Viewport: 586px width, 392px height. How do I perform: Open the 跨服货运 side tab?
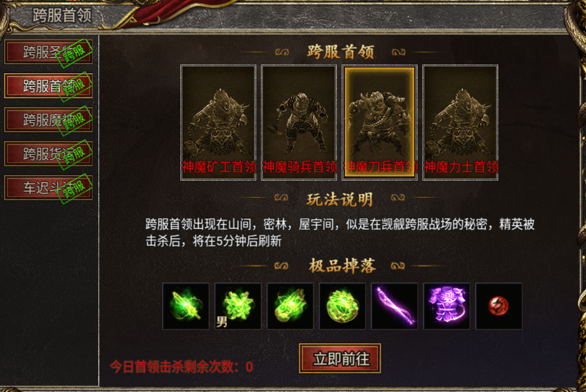[48, 154]
